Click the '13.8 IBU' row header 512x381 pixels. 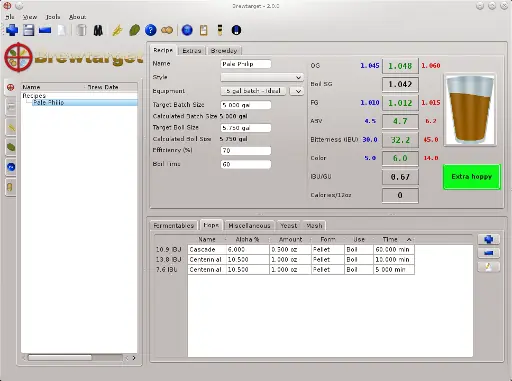point(169,259)
